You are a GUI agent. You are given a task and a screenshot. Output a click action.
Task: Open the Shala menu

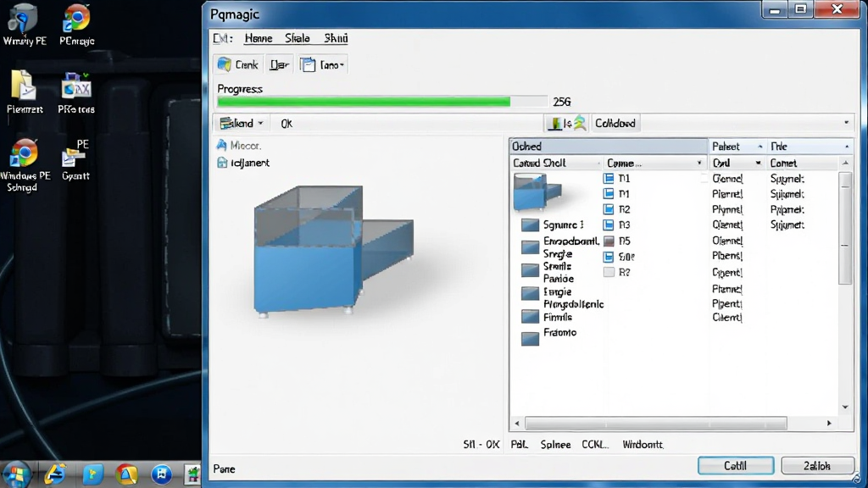298,38
